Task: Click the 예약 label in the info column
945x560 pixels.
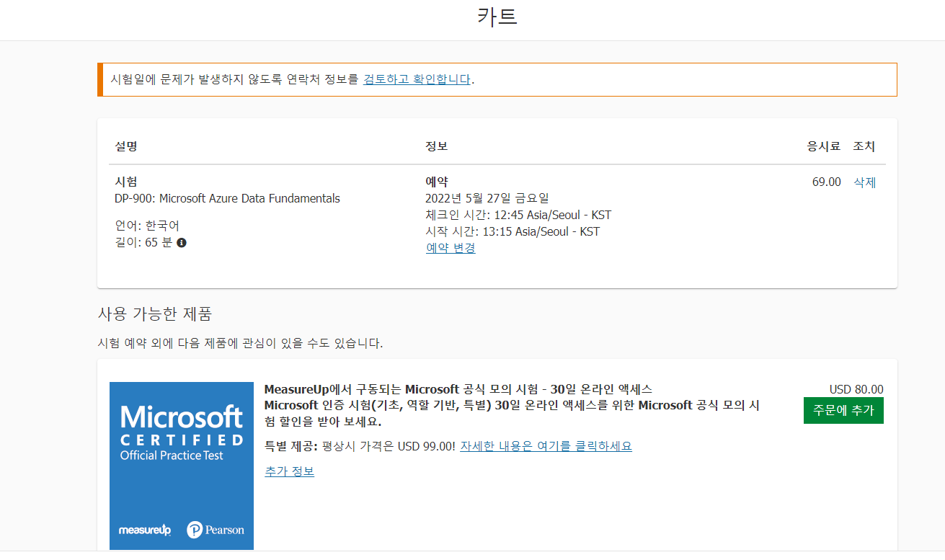Action: [x=437, y=182]
